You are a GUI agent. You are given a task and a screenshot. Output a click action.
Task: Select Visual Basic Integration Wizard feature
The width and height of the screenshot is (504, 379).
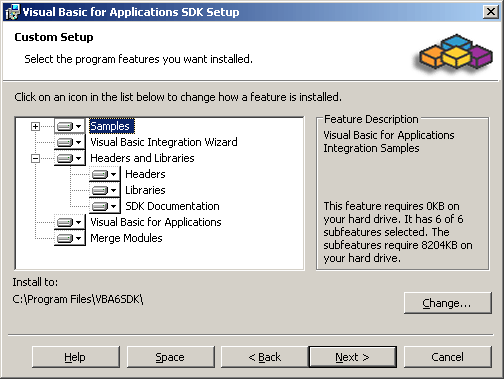[x=164, y=142]
